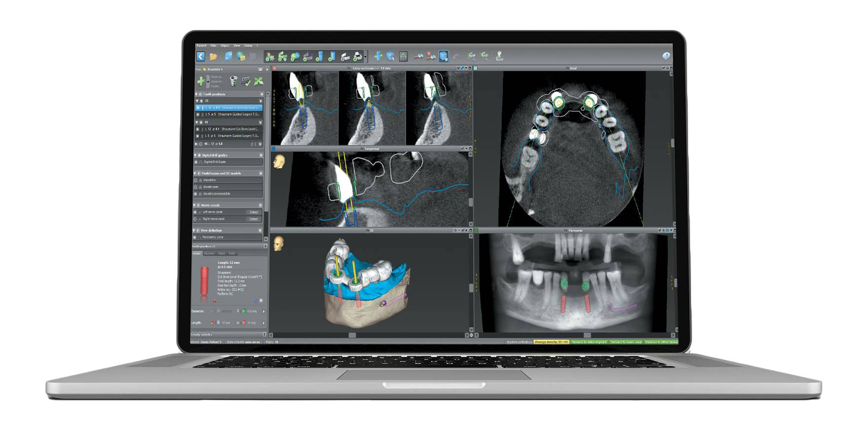Click the panoramic curve arch icon
Screen dimensions: 868x428
pyautogui.click(x=403, y=56)
